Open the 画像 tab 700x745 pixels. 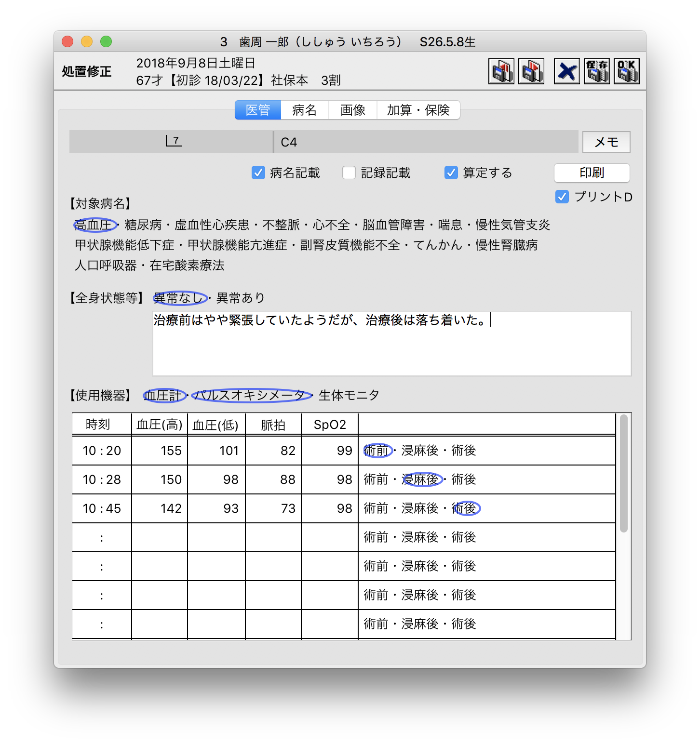[x=353, y=110]
